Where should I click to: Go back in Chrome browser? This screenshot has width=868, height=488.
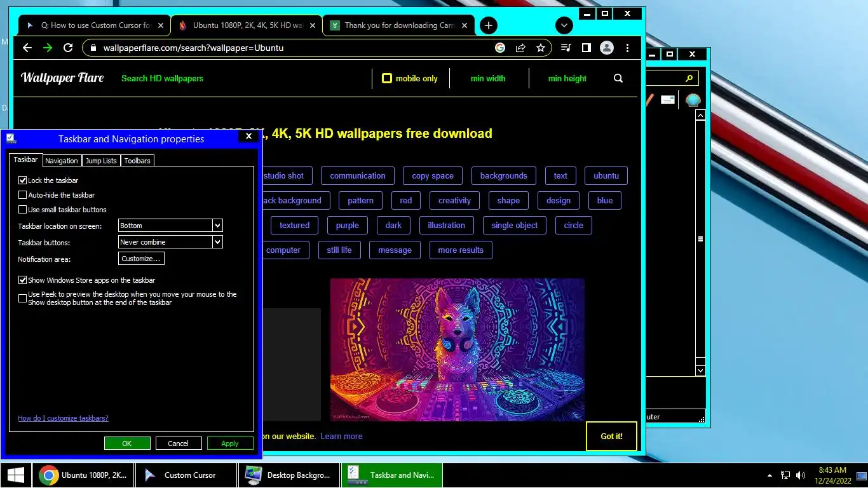[27, 48]
